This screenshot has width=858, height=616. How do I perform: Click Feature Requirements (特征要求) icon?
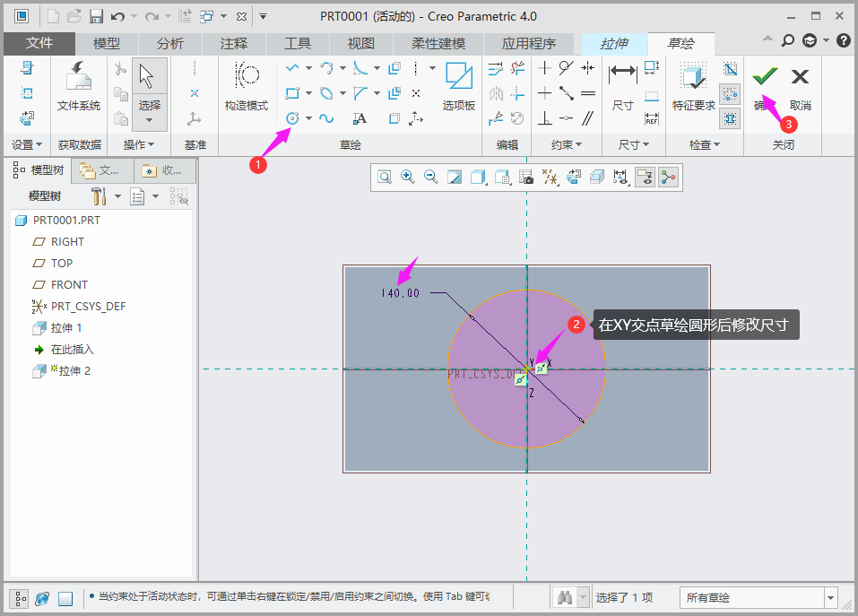692,87
